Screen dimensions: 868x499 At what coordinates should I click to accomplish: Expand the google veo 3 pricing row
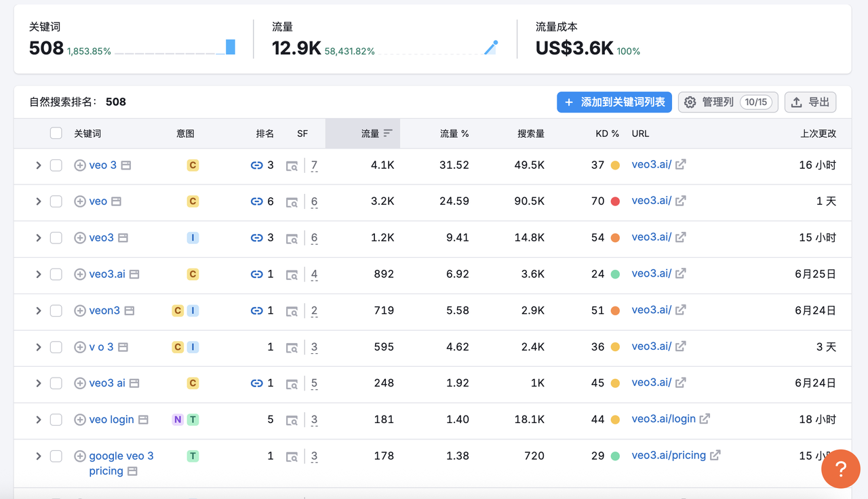39,456
